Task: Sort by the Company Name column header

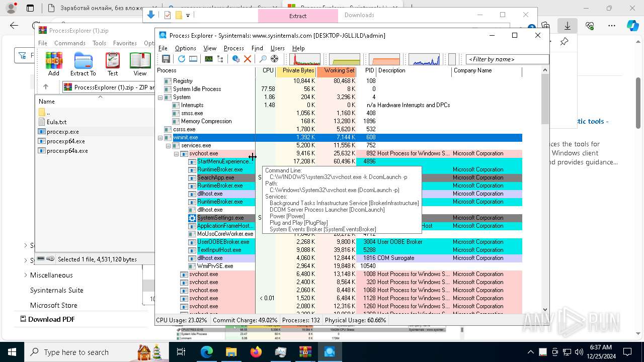Action: pyautogui.click(x=487, y=71)
